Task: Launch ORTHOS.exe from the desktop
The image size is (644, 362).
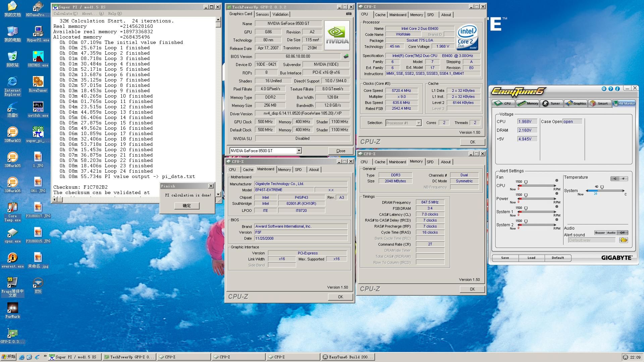Action: [38, 59]
